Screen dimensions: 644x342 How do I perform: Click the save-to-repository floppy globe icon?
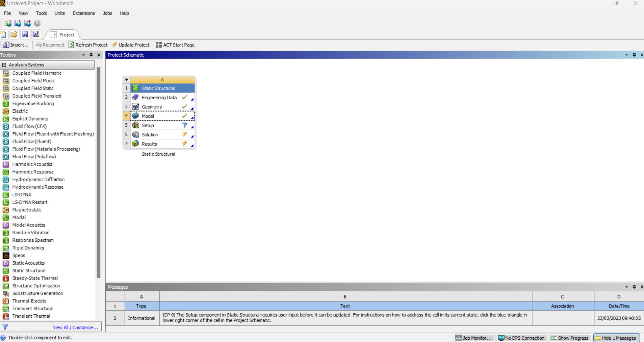tap(18, 23)
